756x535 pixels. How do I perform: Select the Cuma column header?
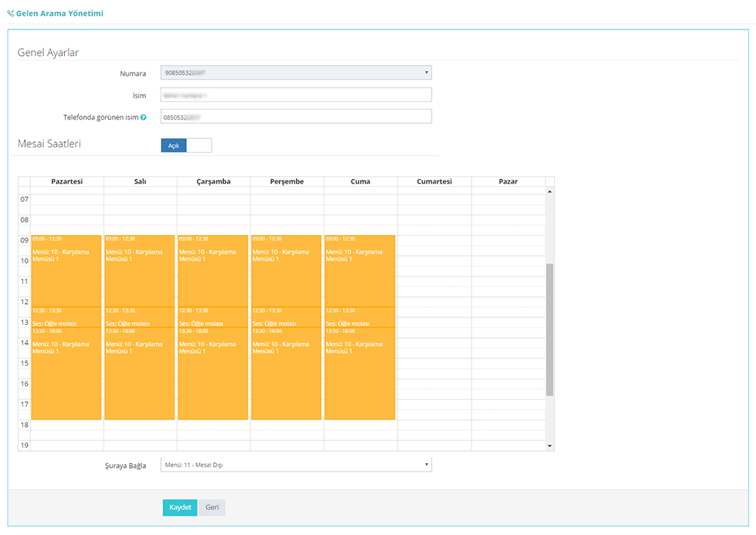tap(361, 181)
